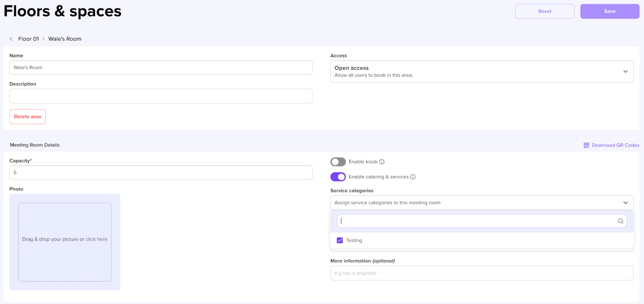Disable the catering & services switch
This screenshot has width=644, height=304.
click(x=338, y=177)
